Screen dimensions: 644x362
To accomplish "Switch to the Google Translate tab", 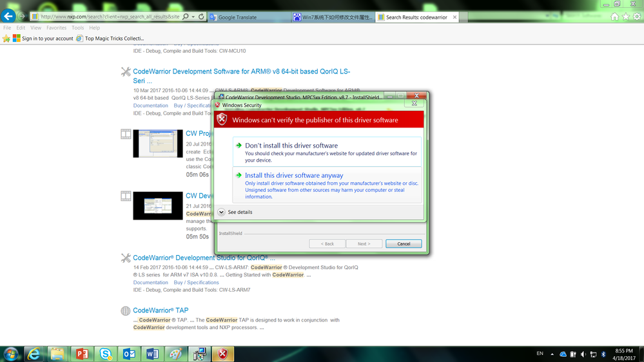I will [249, 17].
